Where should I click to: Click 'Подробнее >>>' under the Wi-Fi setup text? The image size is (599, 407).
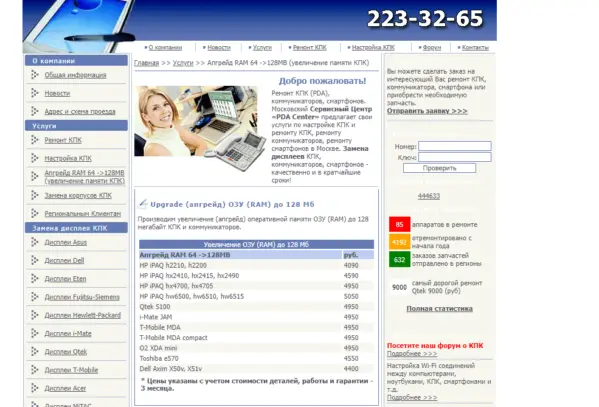(412, 398)
